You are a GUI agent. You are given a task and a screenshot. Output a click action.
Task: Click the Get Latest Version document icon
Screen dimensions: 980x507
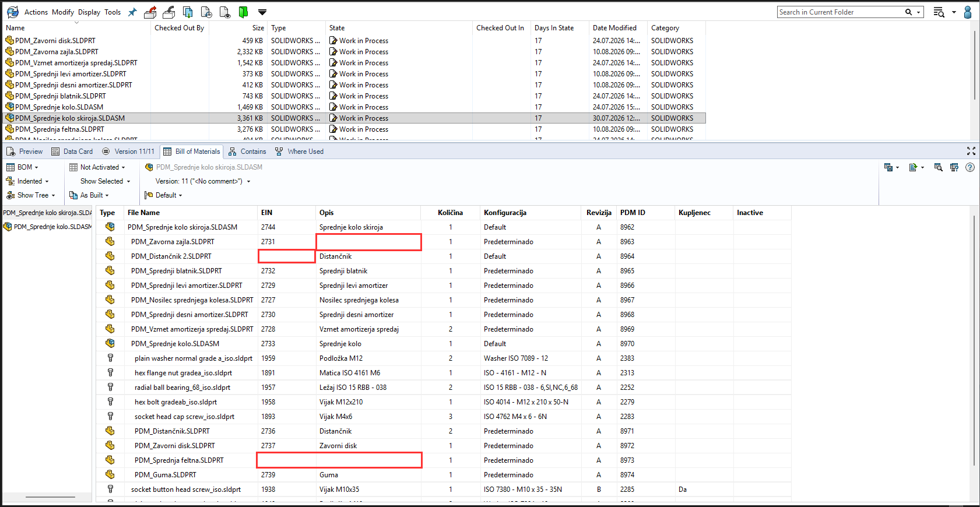(x=188, y=12)
